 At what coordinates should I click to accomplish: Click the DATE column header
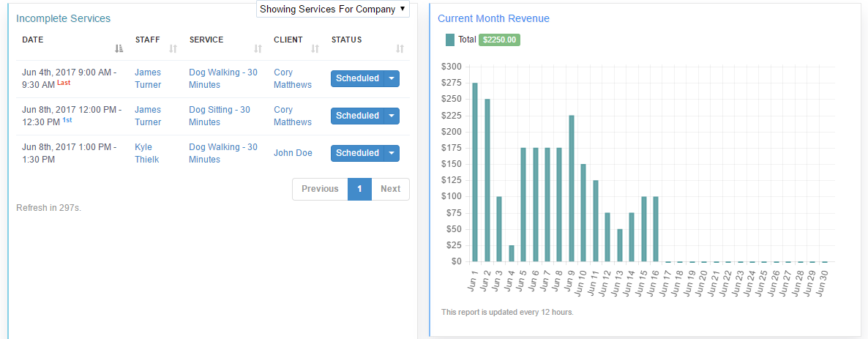[33, 40]
